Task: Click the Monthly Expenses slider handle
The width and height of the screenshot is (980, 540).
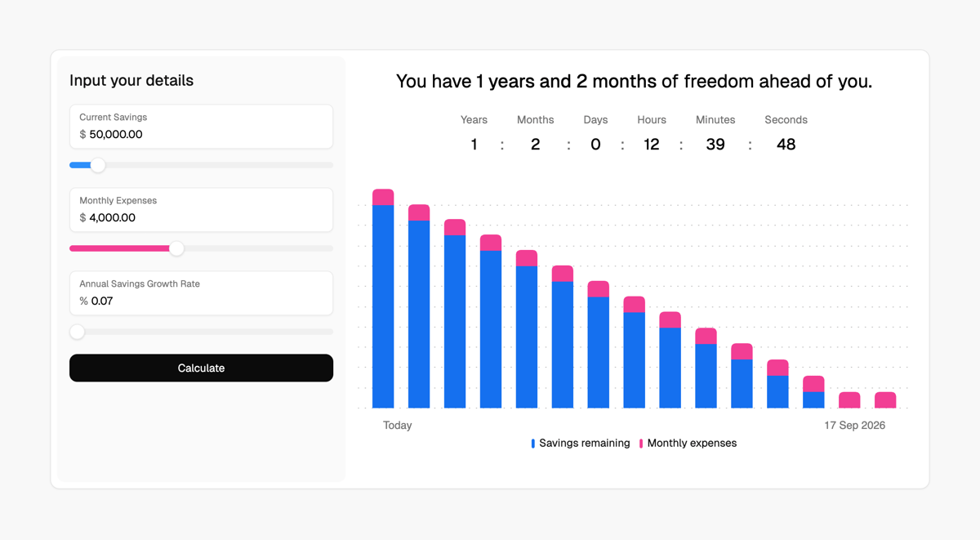Action: 176,248
